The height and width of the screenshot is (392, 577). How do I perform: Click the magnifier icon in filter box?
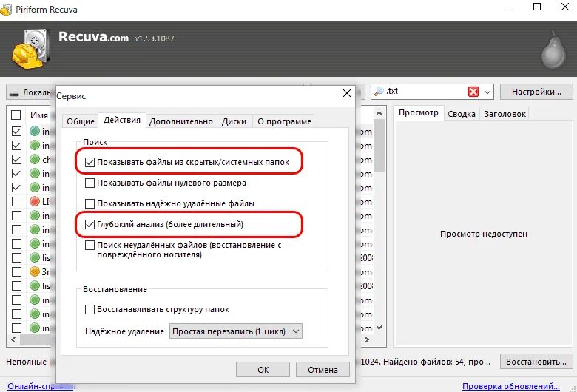click(x=379, y=91)
